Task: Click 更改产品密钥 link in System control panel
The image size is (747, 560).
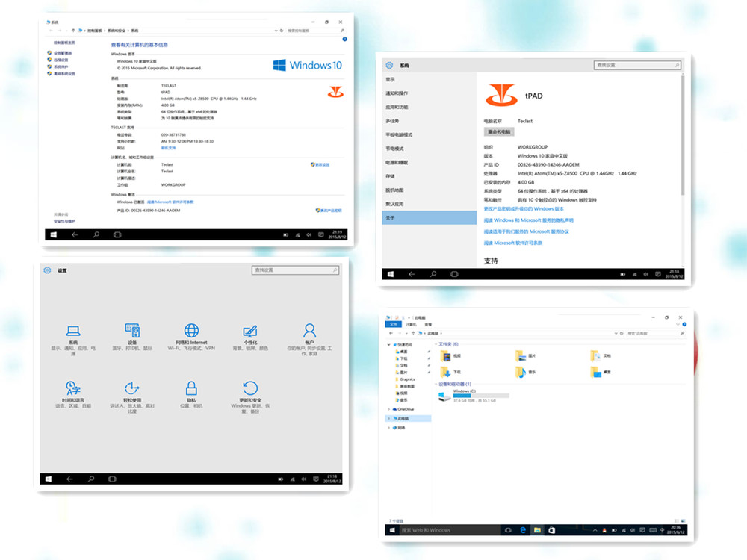Action: [x=331, y=211]
